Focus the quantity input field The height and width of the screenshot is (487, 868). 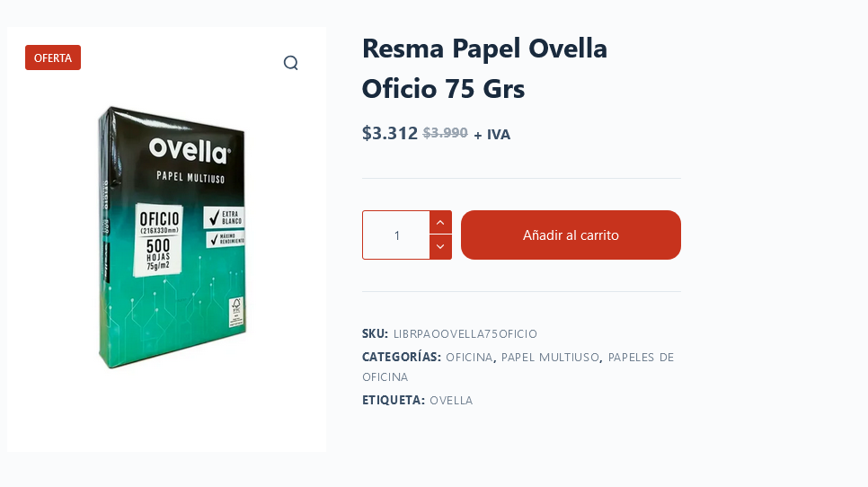396,235
